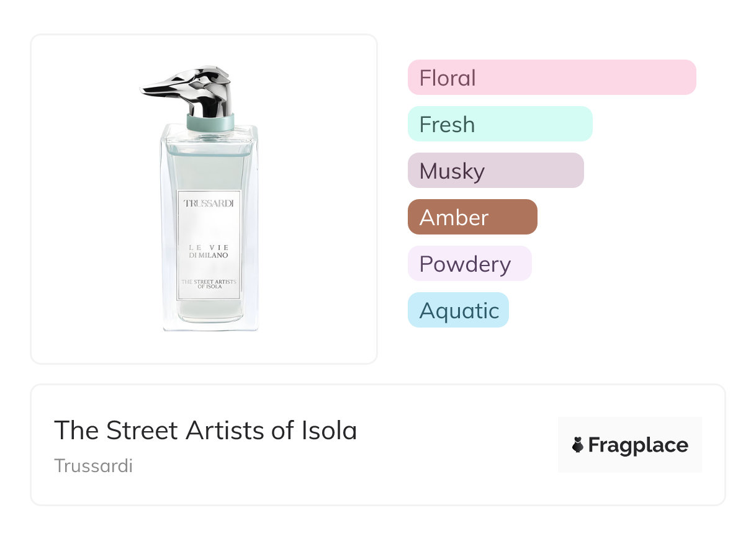Click the word Aquatic on the blue bar

(x=459, y=311)
